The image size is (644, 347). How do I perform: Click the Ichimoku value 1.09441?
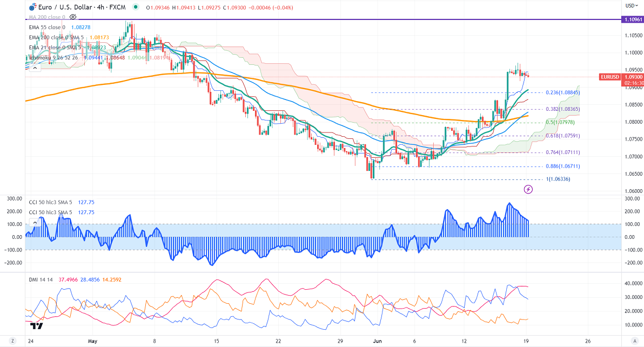click(93, 58)
